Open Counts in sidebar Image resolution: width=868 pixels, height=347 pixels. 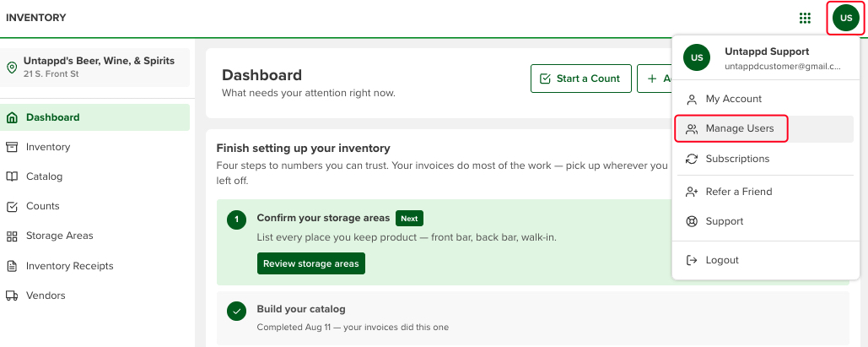(94, 206)
